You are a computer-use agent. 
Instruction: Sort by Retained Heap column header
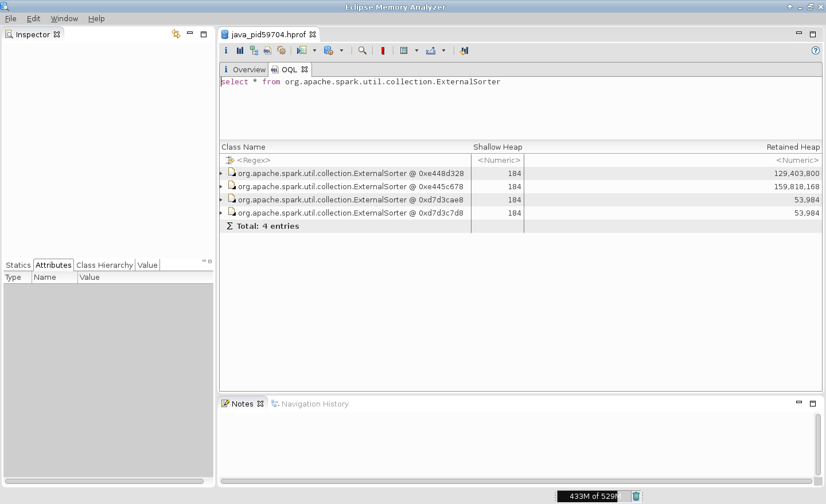coord(673,147)
